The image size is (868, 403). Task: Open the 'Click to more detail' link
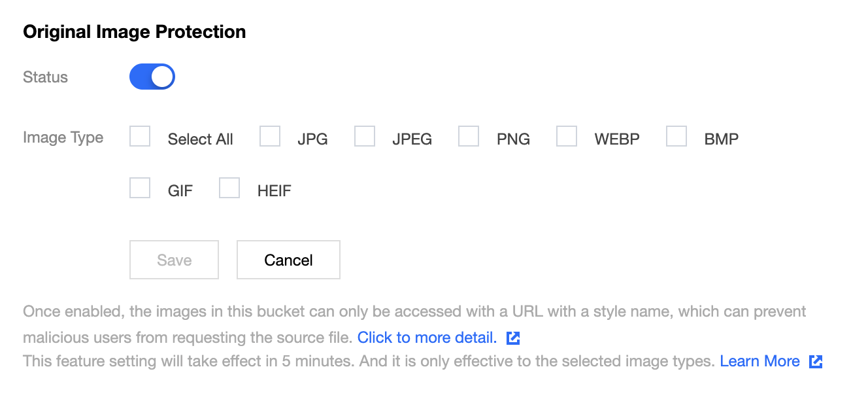pyautogui.click(x=427, y=338)
